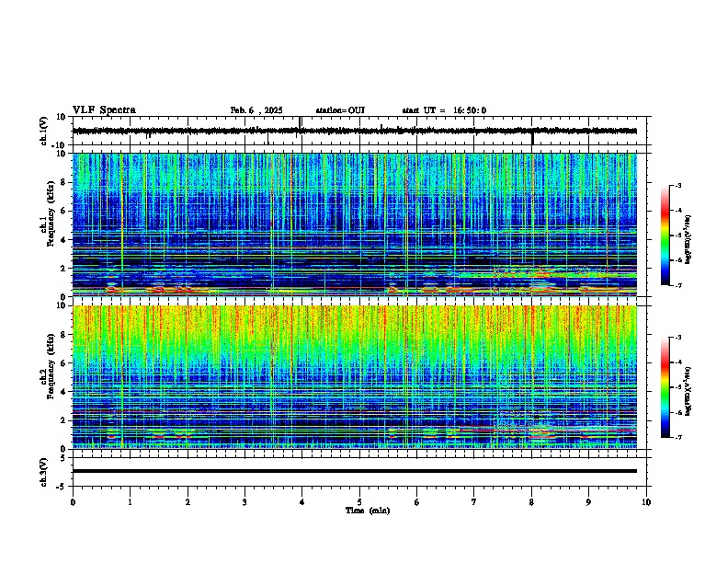Screen dimensions: 728x563
Task: Click the time axis tick label "1"
Action: point(130,502)
